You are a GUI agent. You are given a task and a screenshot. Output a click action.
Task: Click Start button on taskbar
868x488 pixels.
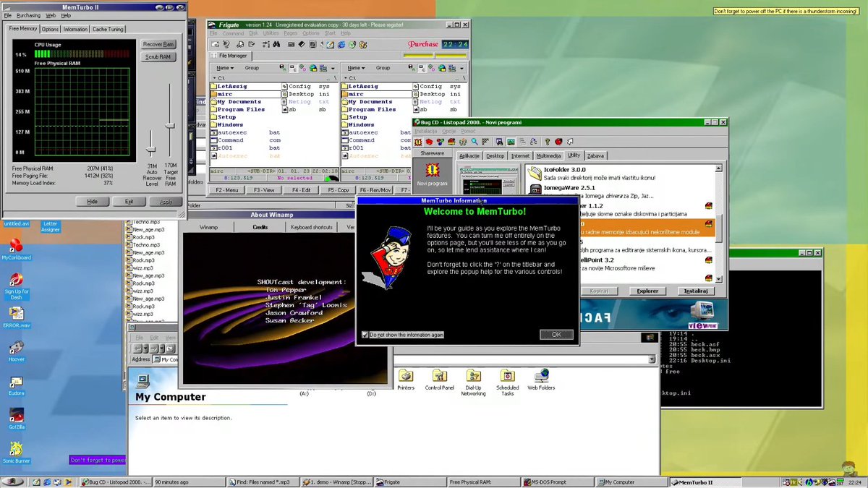tap(12, 481)
